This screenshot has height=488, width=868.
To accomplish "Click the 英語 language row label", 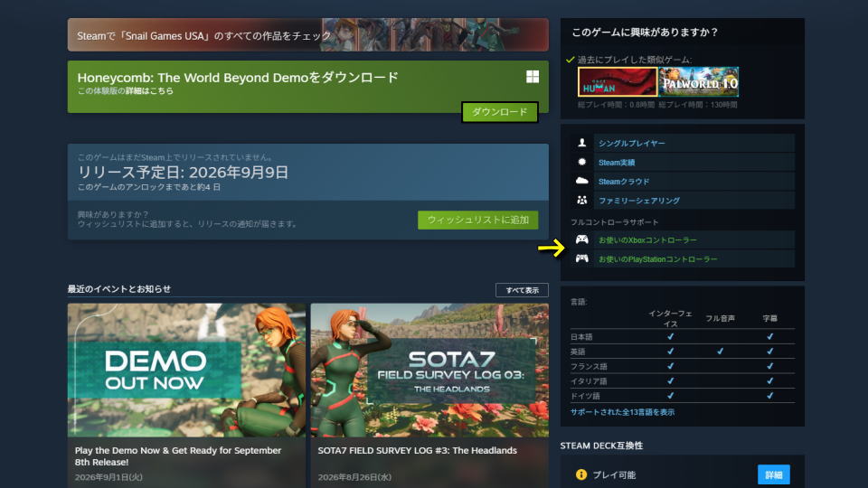I will [x=578, y=352].
